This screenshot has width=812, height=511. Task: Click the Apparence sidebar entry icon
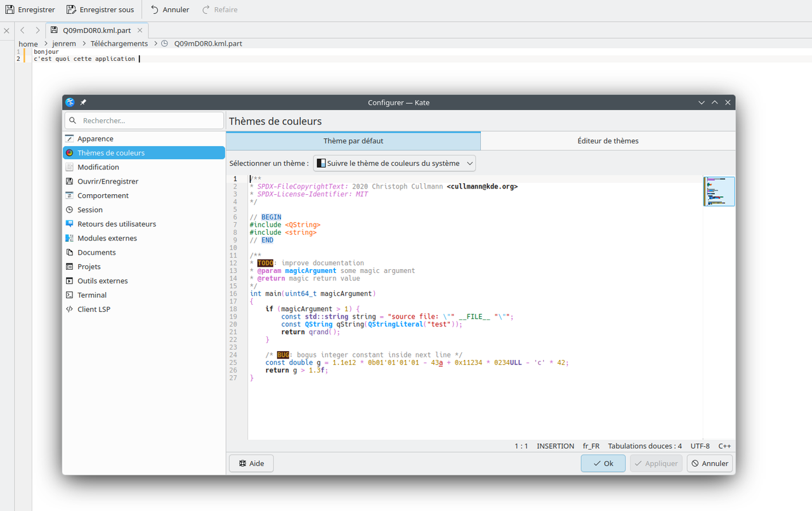coord(70,138)
